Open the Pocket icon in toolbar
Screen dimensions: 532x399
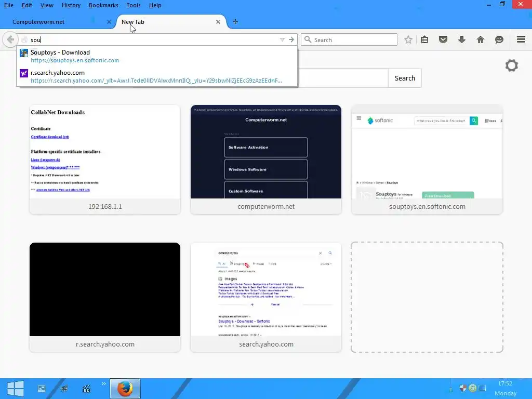[x=443, y=39]
